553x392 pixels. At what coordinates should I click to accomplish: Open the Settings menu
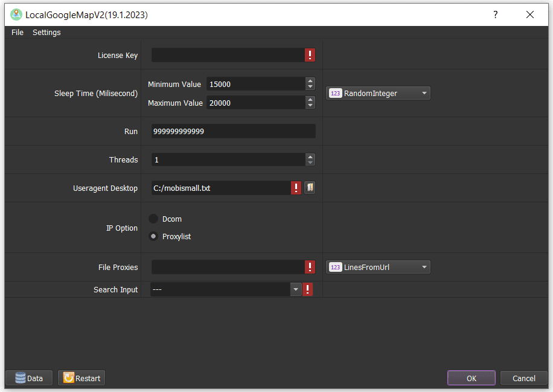[46, 32]
